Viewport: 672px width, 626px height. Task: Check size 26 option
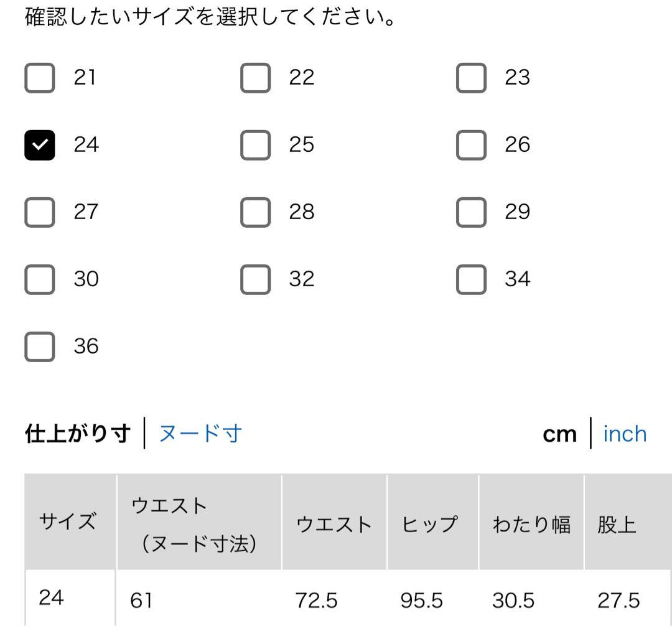(x=471, y=145)
